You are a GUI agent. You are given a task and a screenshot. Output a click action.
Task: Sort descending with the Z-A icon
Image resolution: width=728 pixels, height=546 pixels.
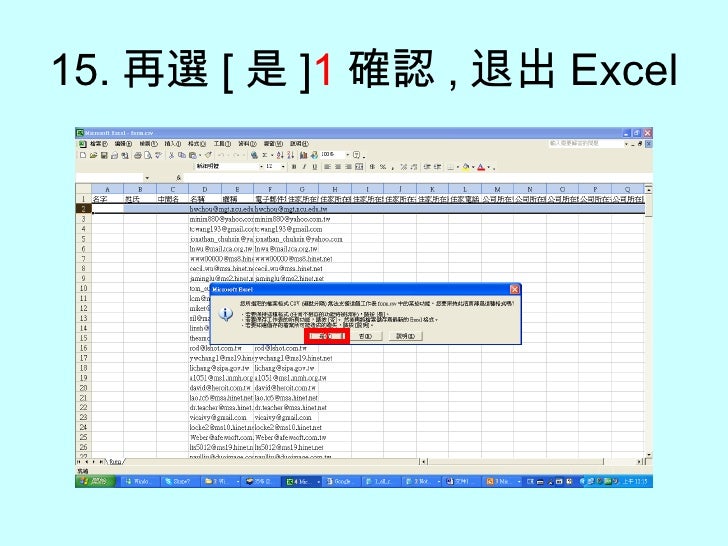pyautogui.click(x=291, y=155)
